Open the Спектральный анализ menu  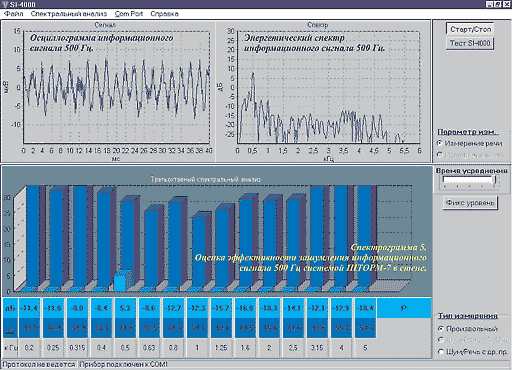tap(69, 14)
